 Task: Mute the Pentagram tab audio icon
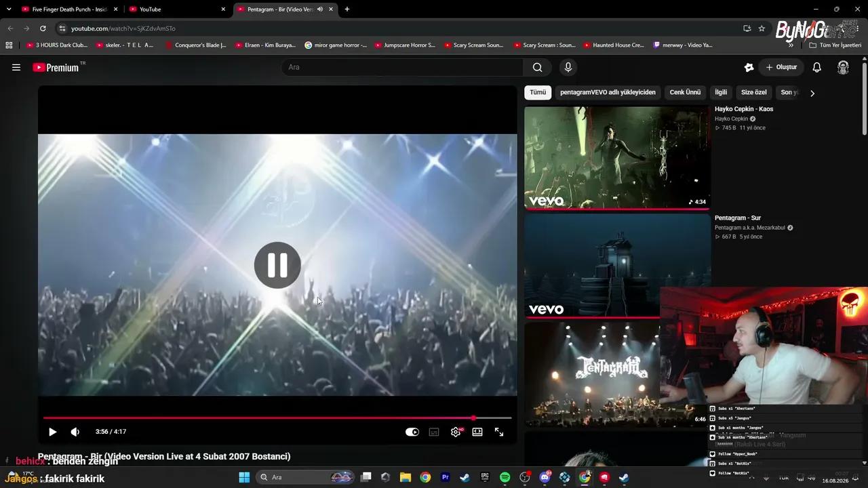click(x=319, y=9)
